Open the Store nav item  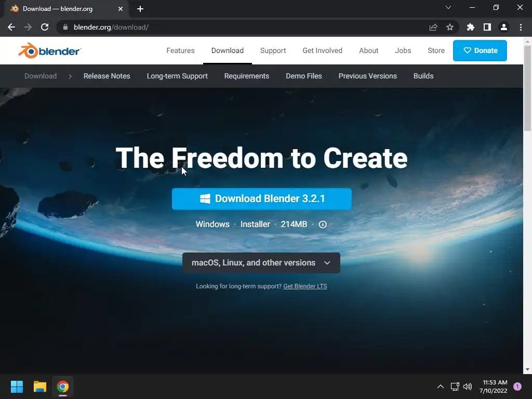pos(436,50)
